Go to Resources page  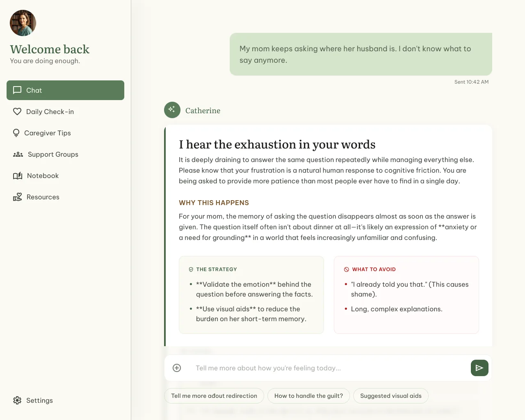pos(65,197)
